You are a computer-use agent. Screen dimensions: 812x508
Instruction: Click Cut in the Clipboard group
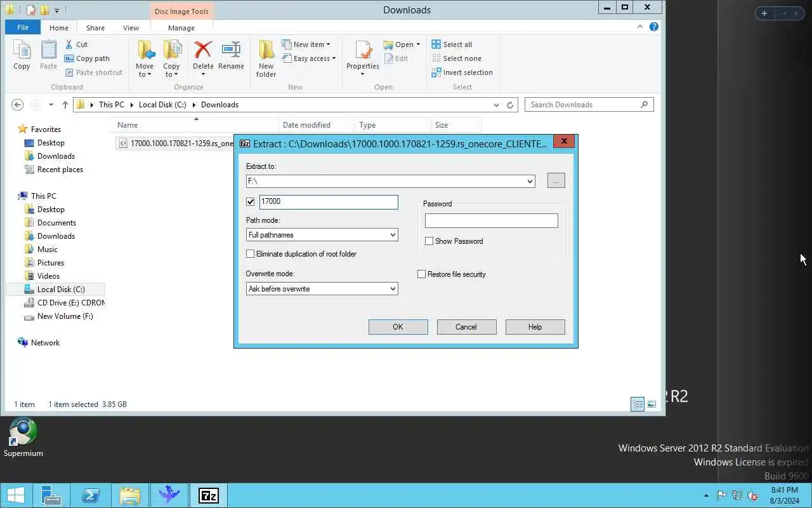pos(76,44)
